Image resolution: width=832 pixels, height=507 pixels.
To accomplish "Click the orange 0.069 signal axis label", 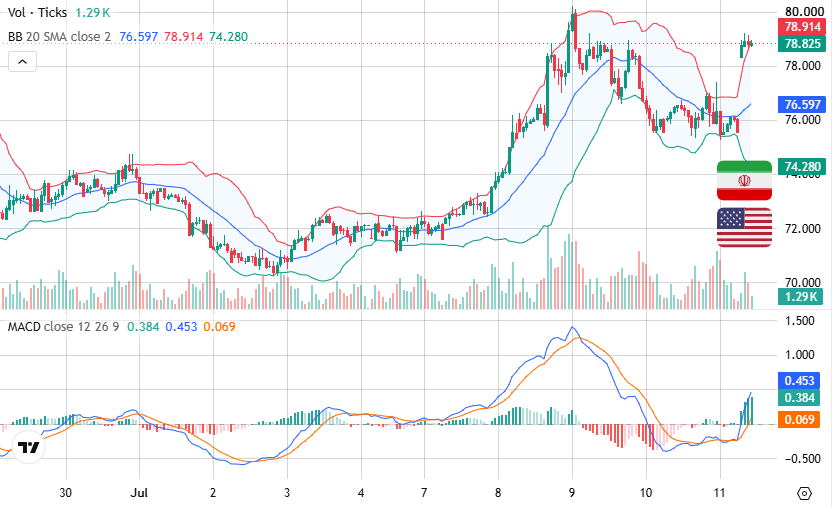I will (x=799, y=419).
